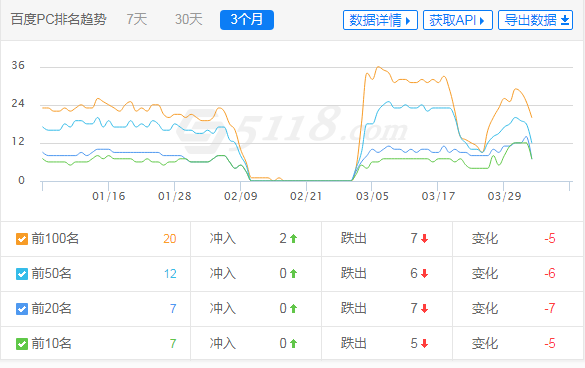Click the 03/05 date marker on axis
The image size is (585, 368).
372,196
